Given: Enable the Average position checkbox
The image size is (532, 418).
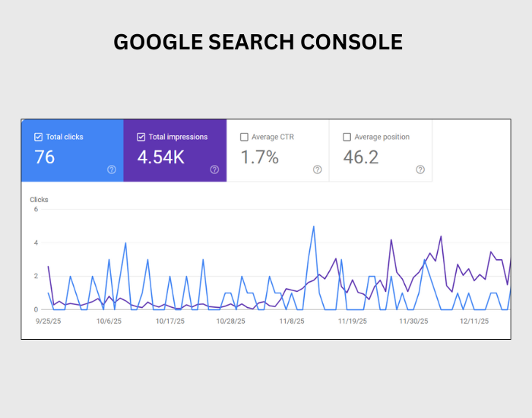Looking at the screenshot, I should [347, 137].
